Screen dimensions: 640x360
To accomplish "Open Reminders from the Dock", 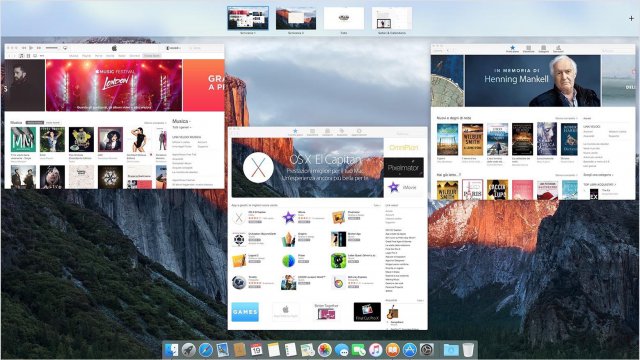I will tap(290, 350).
